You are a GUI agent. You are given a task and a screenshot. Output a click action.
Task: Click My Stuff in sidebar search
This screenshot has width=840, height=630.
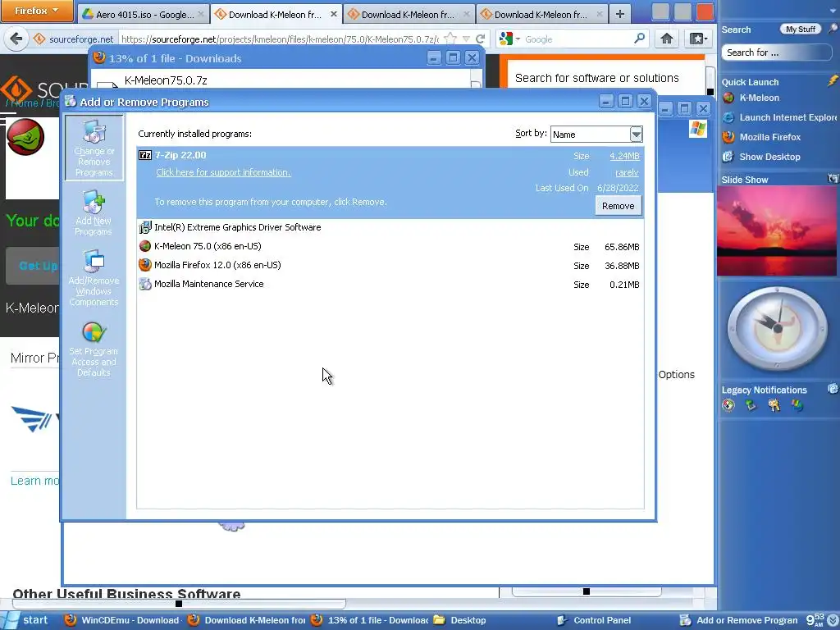[x=801, y=29]
